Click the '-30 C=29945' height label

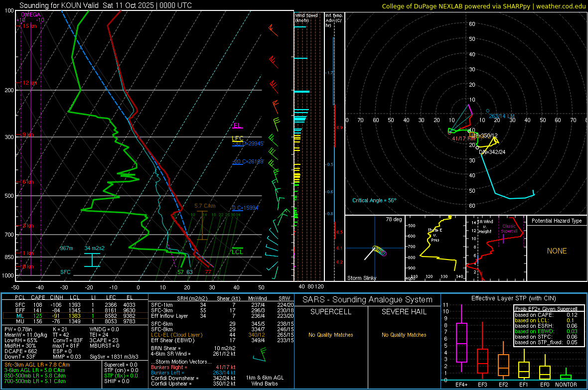(248, 143)
